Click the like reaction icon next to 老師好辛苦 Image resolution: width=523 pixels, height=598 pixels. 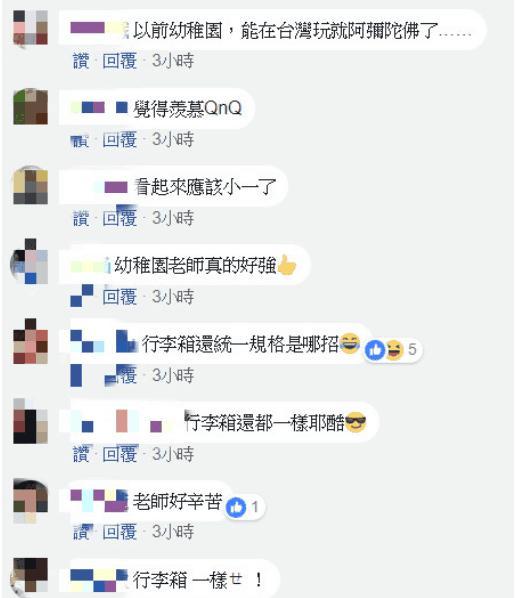pos(236,508)
